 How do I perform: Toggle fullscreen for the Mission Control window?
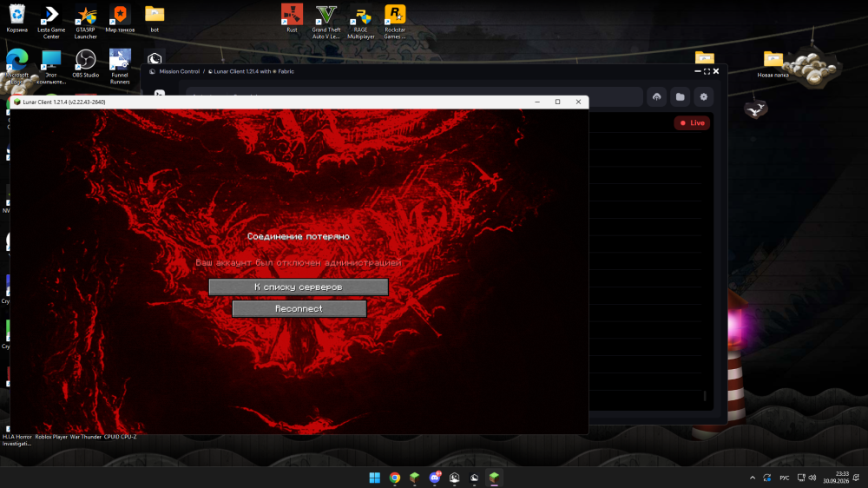tap(707, 71)
